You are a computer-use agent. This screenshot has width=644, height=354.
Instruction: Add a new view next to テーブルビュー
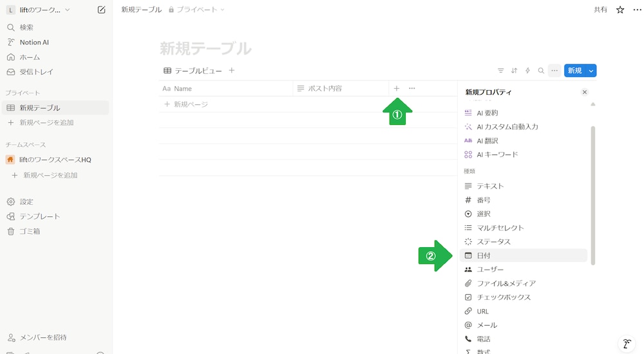pyautogui.click(x=232, y=71)
